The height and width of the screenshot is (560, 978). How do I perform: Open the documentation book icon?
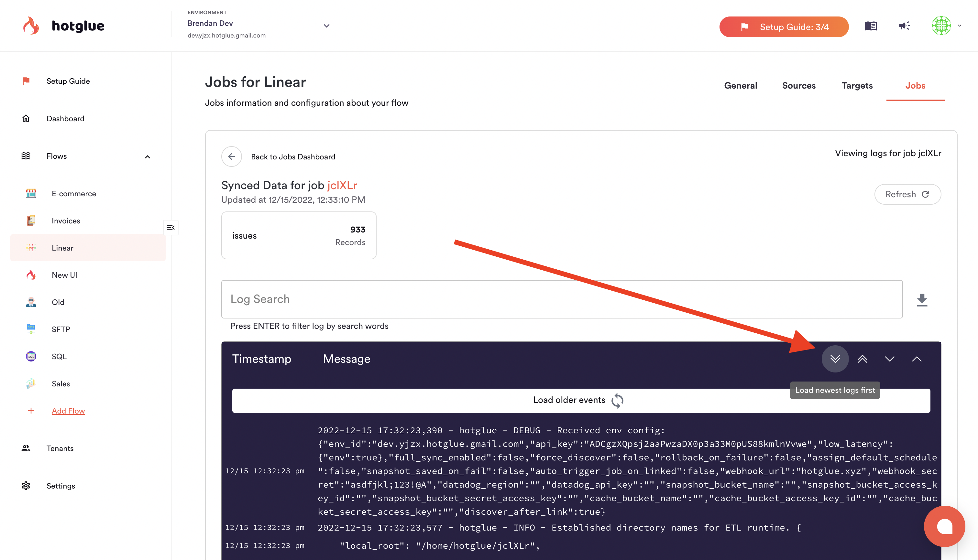click(x=871, y=26)
